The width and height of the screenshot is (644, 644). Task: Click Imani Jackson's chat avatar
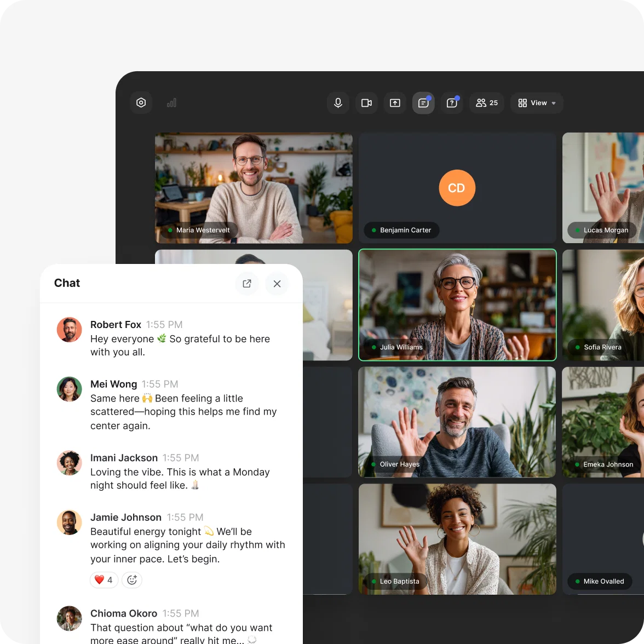pyautogui.click(x=70, y=463)
